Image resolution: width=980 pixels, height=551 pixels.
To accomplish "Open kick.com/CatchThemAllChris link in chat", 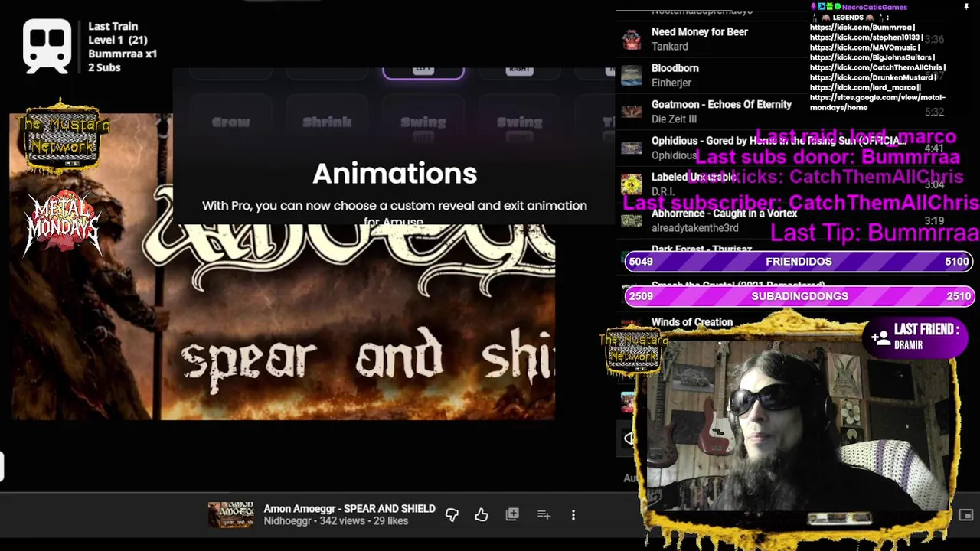I will [877, 67].
